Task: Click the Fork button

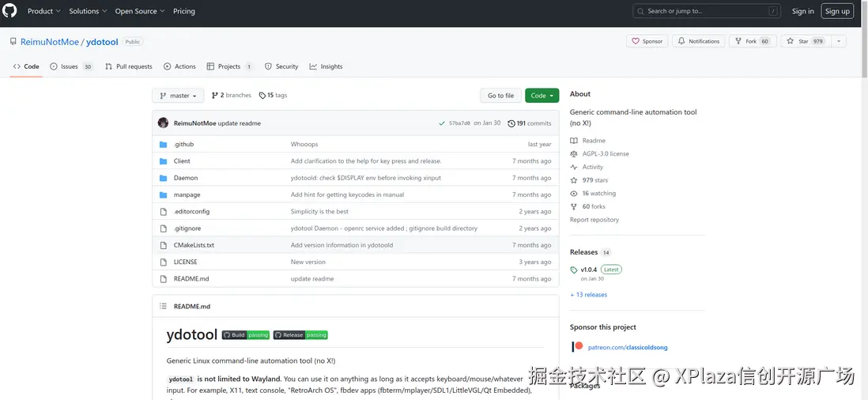Action: [x=753, y=41]
